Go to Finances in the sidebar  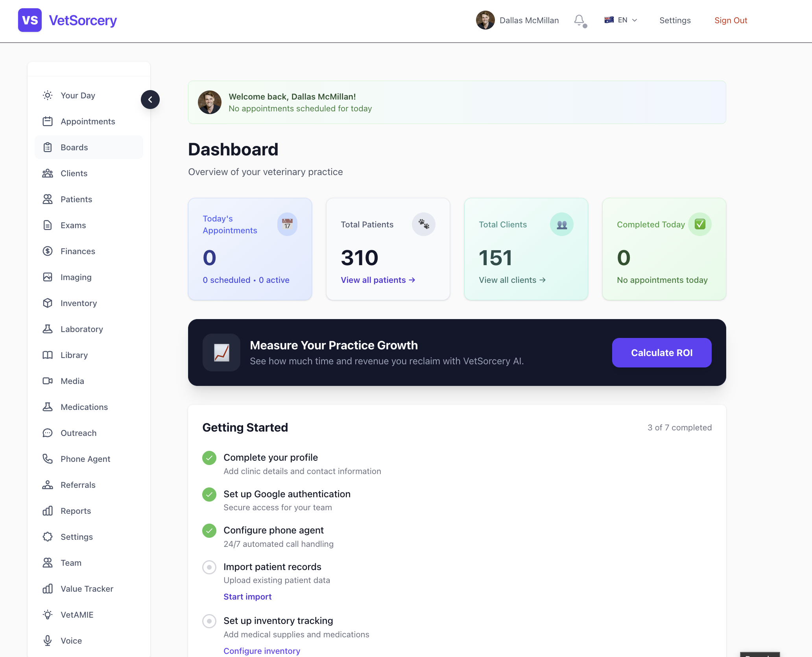78,251
